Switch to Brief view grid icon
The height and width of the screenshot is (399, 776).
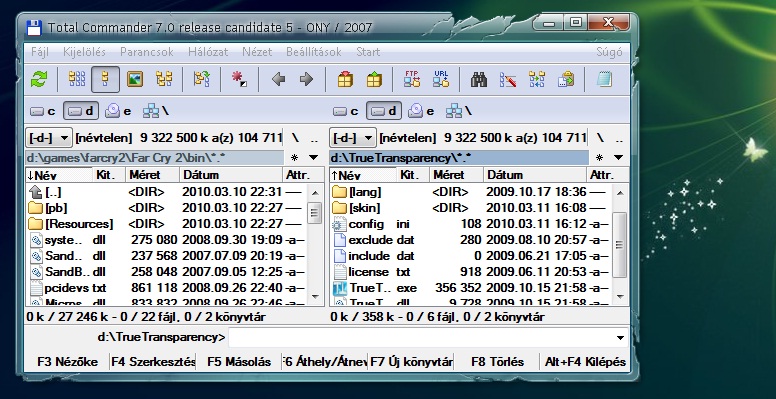coord(77,79)
